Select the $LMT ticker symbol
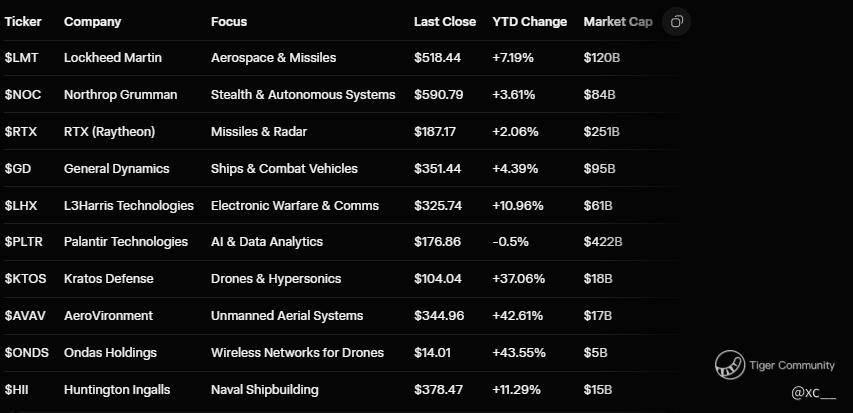The image size is (853, 413). point(22,58)
